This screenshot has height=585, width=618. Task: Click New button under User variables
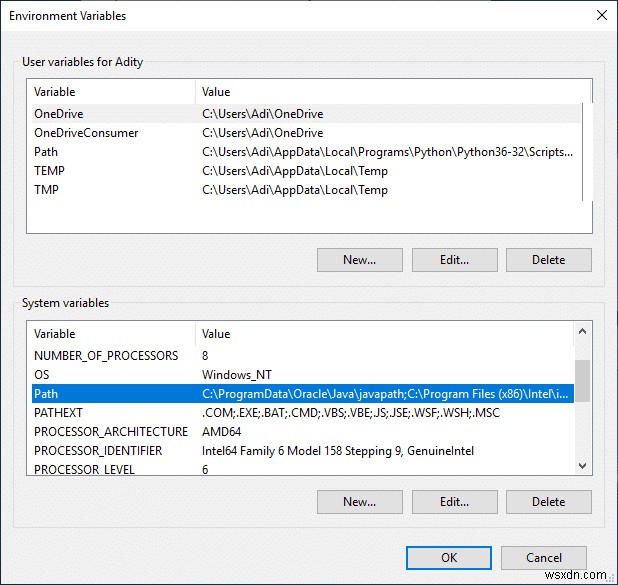point(359,260)
